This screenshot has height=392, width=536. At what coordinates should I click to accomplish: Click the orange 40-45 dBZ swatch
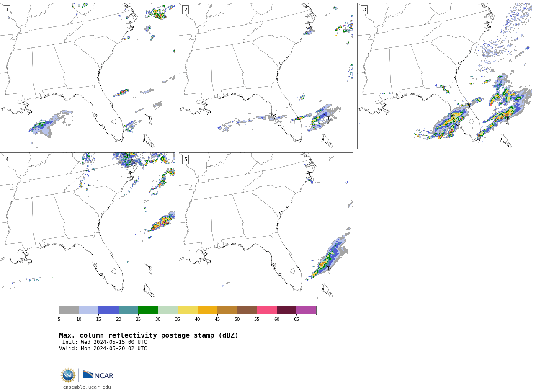207,310
